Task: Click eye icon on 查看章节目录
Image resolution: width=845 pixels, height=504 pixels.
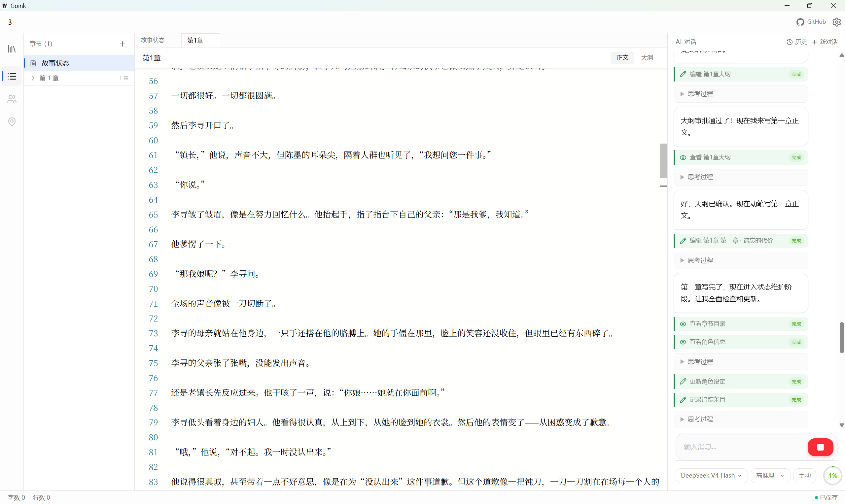Action: (683, 324)
